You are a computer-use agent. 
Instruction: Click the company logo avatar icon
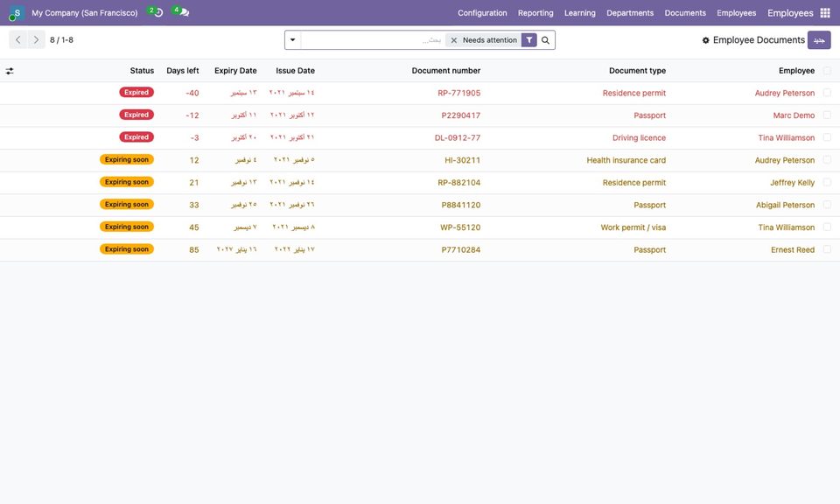pyautogui.click(x=16, y=13)
